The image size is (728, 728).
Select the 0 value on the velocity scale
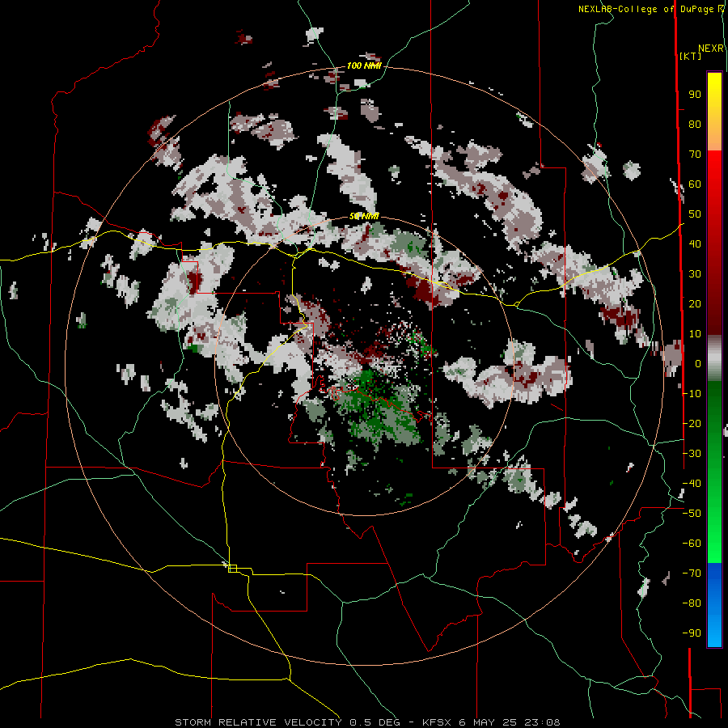698,363
